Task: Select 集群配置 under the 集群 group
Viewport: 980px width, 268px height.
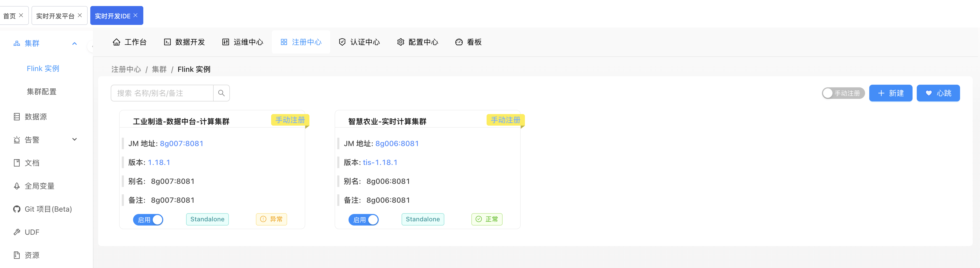Action: 41,92
